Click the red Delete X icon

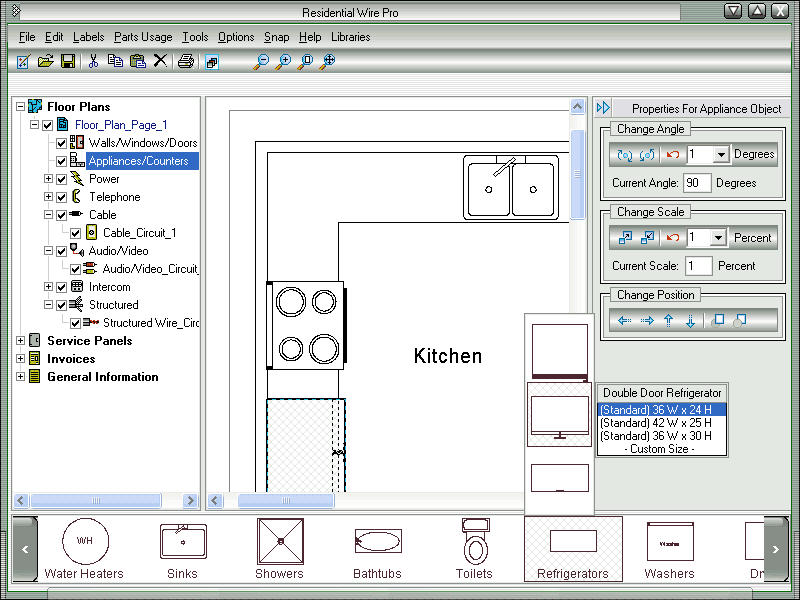[x=160, y=62]
